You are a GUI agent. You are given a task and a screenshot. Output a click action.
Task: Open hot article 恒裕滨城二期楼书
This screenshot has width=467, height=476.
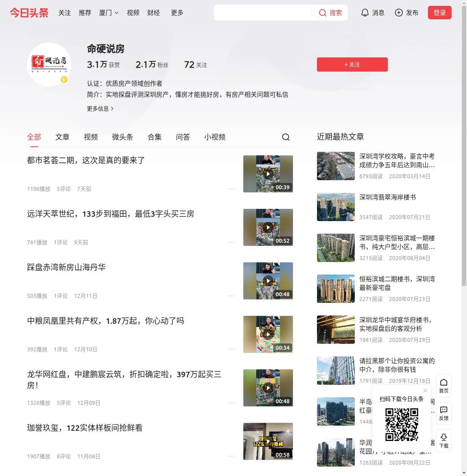coord(397,283)
